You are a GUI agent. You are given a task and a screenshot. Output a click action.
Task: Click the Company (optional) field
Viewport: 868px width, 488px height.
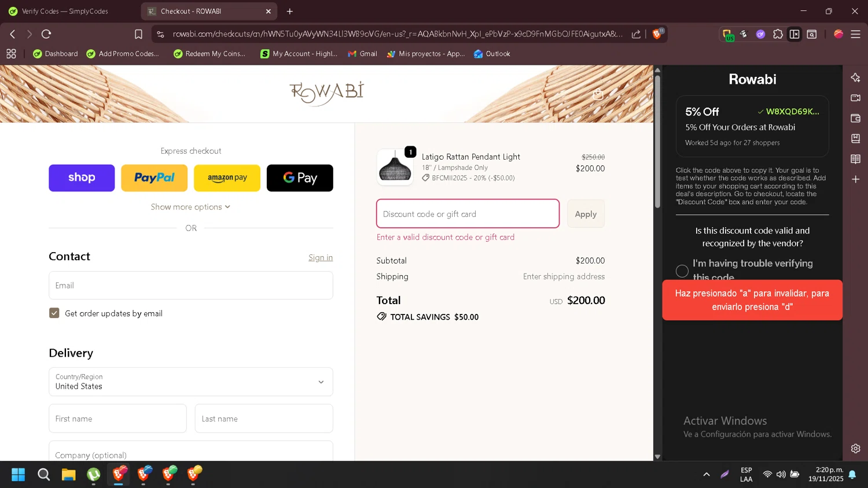pos(190,452)
